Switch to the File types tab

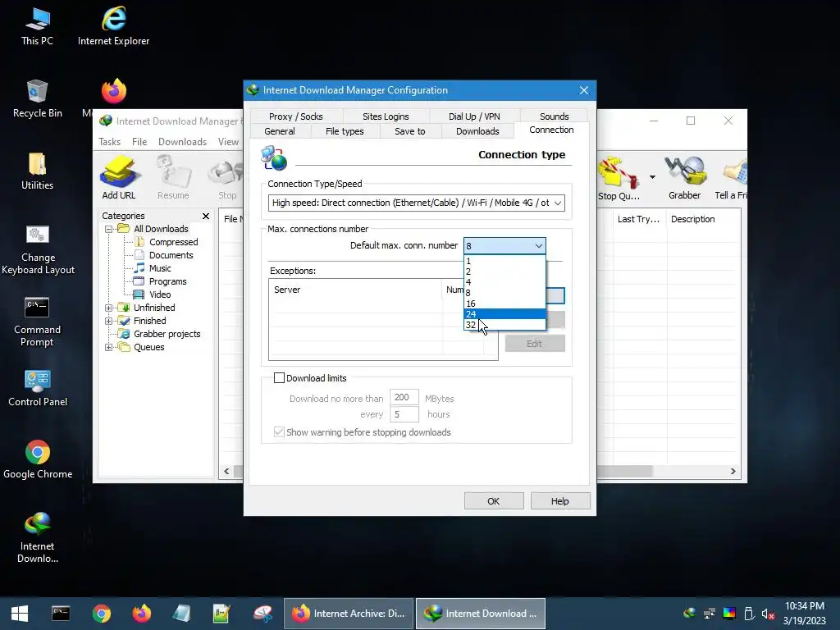click(345, 131)
